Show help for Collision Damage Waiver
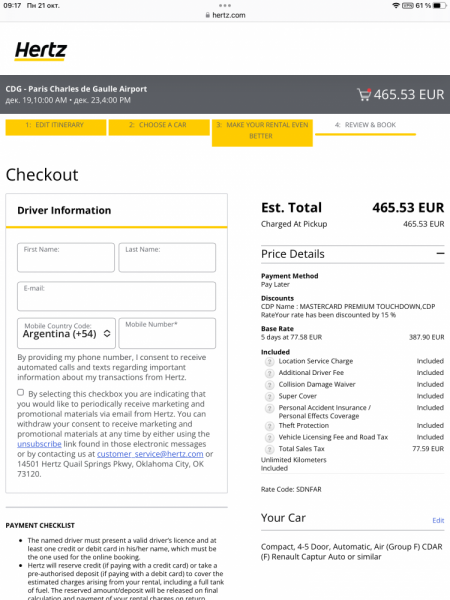 tap(269, 385)
